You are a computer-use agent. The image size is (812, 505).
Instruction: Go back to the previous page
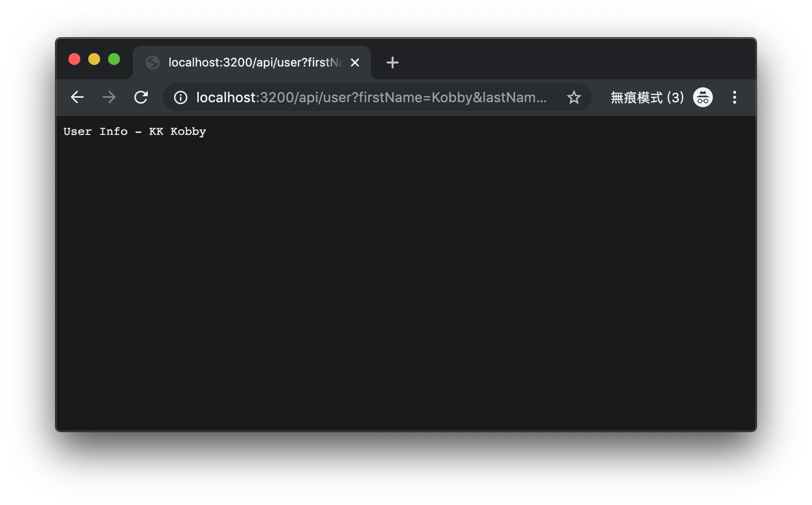tap(77, 97)
